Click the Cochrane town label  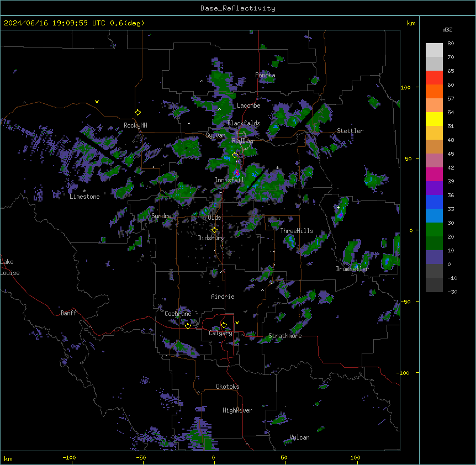178,314
